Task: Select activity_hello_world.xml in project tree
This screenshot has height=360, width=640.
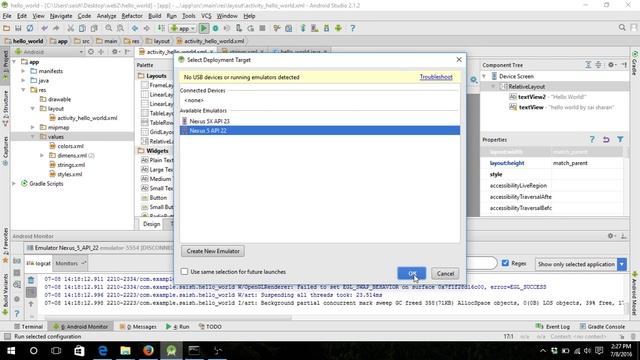Action: [x=83, y=118]
